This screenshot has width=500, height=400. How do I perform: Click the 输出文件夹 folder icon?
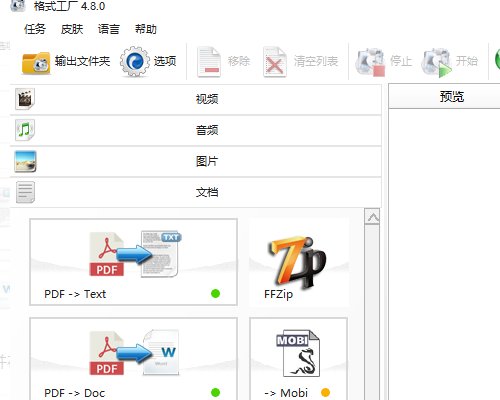tap(36, 63)
